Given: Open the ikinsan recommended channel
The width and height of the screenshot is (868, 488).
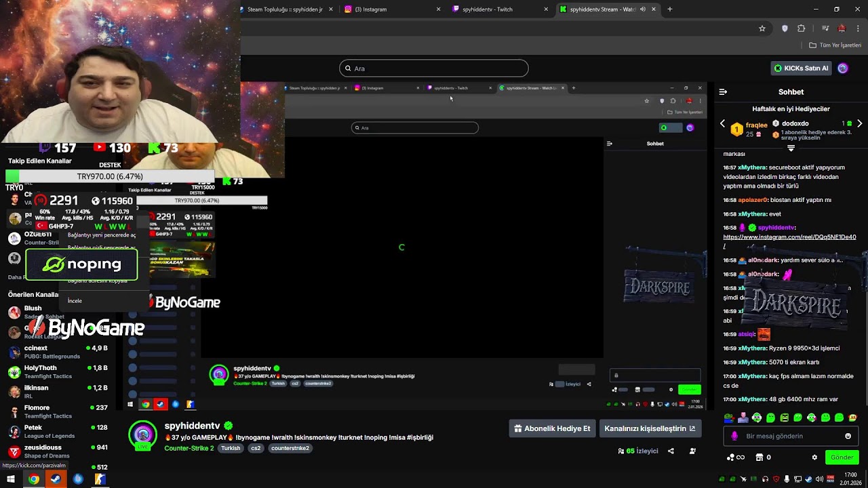Looking at the screenshot, I should (x=58, y=391).
